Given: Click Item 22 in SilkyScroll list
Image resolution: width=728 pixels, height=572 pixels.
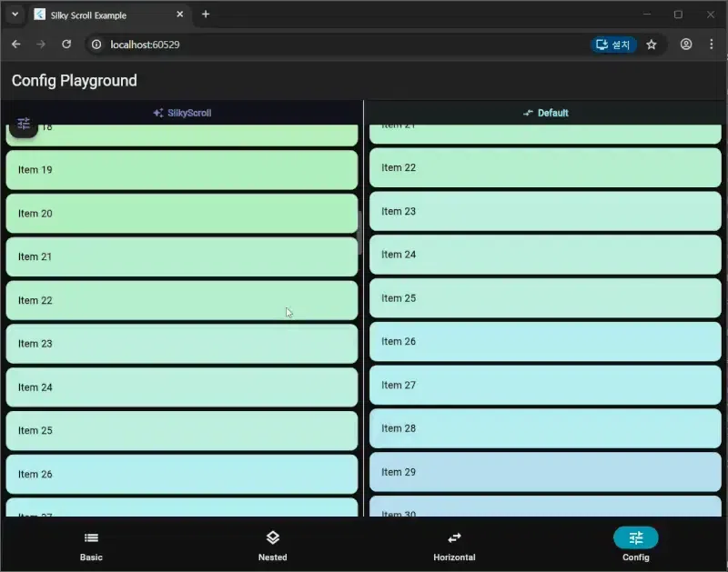Looking at the screenshot, I should [182, 300].
